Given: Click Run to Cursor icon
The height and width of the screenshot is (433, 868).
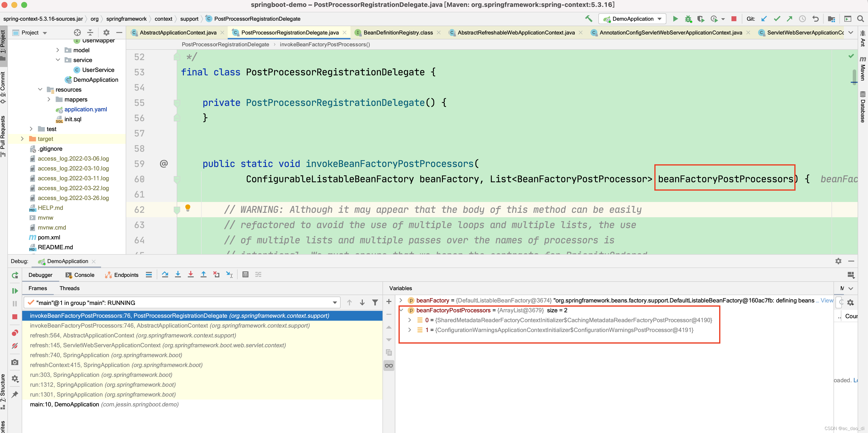Looking at the screenshot, I should [x=229, y=274].
